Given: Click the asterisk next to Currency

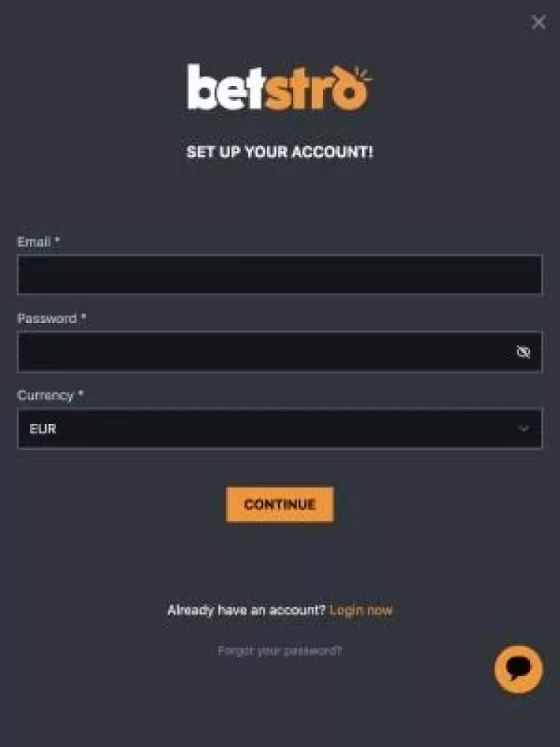Looking at the screenshot, I should [80, 393].
